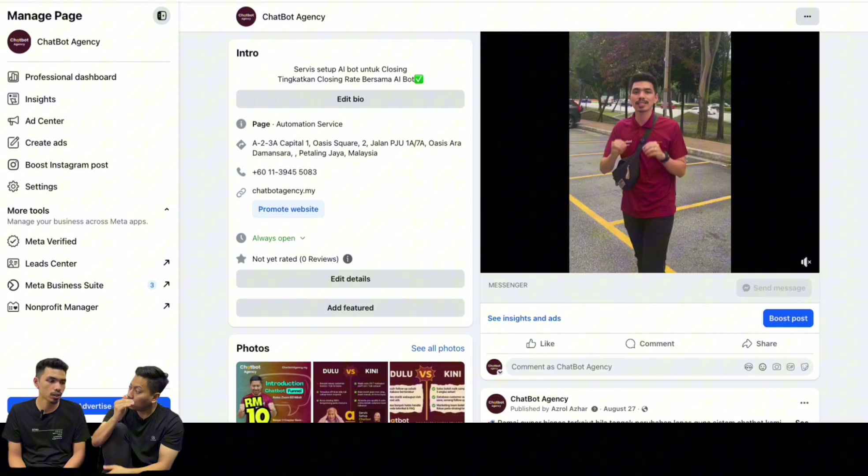
Task: Attach a photo using camera icon
Action: coord(777,367)
